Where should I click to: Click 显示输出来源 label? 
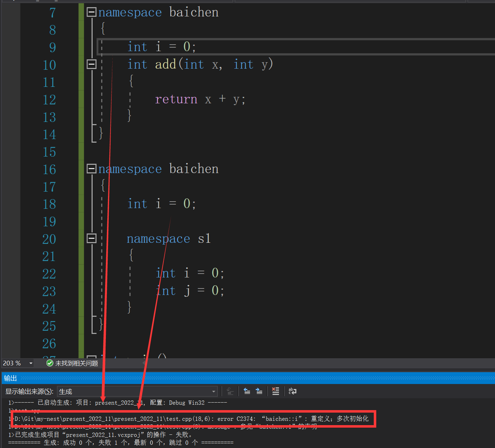click(29, 392)
